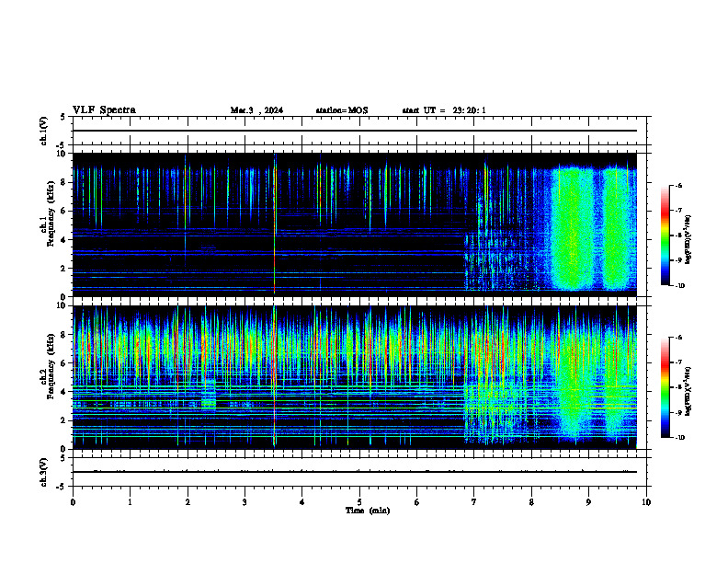The image size is (728, 563).
Task: Click the time axis tick label '7'
Action: point(474,502)
